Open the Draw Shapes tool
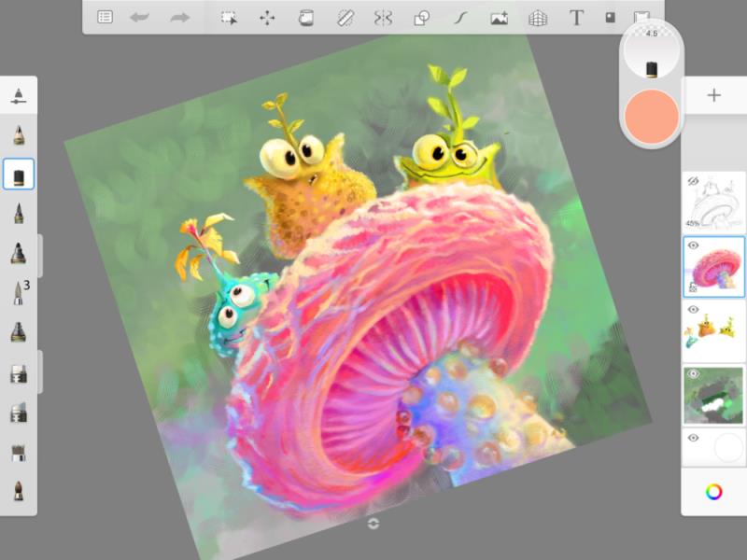Image resolution: width=747 pixels, height=560 pixels. coord(422,18)
